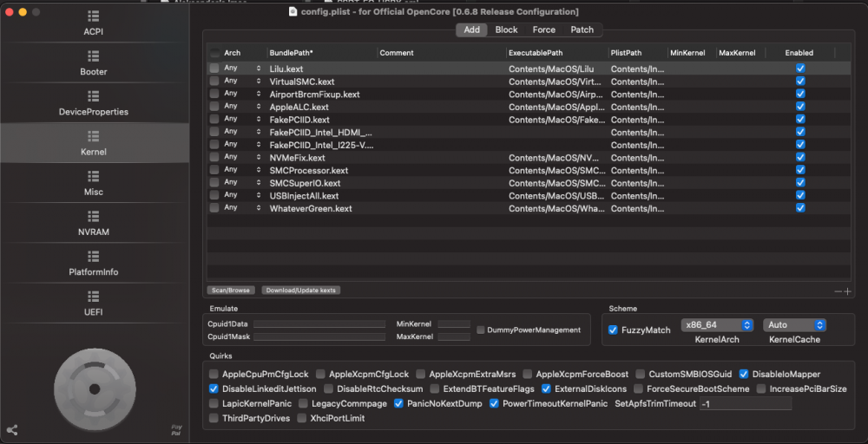This screenshot has width=868, height=444.
Task: Open Arch stepper for Lilu.kext row
Action: point(258,68)
